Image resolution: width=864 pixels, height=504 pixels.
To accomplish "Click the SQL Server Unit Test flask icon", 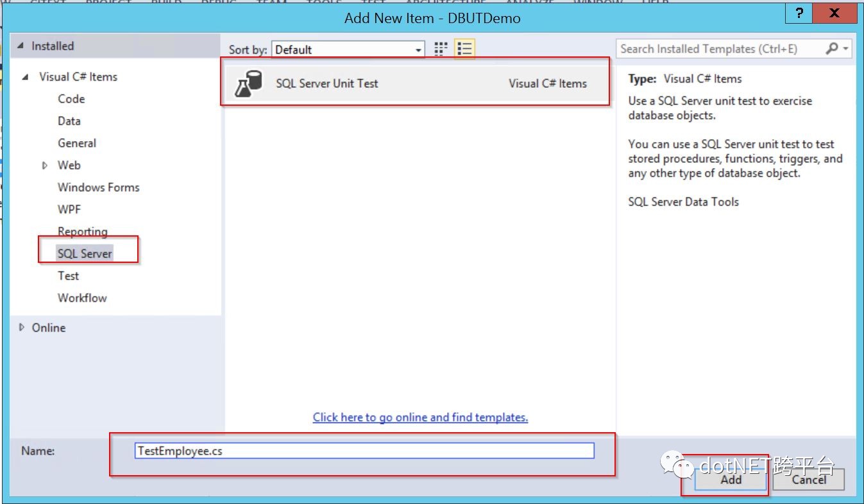I will pos(249,83).
